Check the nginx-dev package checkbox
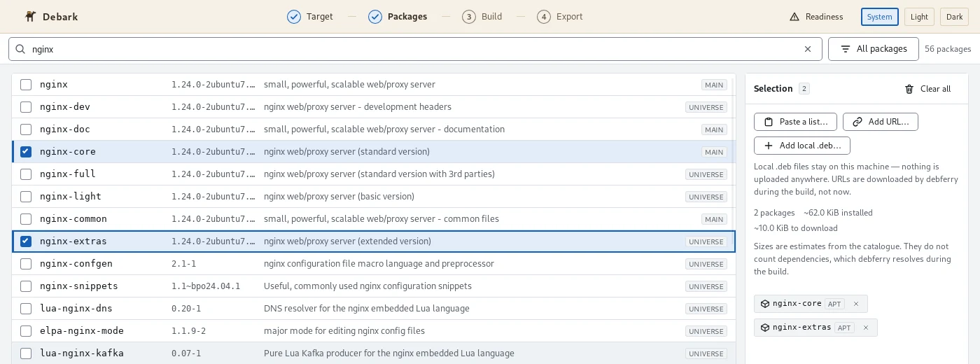The image size is (980, 364). point(26,107)
